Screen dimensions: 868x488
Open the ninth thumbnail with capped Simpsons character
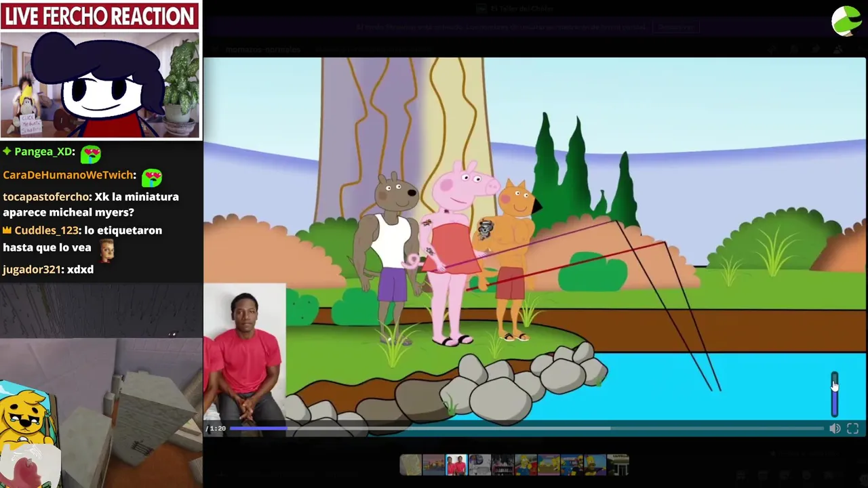(595, 465)
